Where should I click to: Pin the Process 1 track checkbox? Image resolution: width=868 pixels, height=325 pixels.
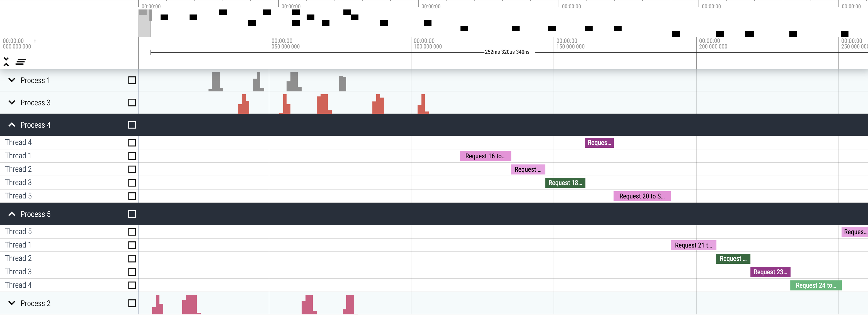[x=132, y=80]
